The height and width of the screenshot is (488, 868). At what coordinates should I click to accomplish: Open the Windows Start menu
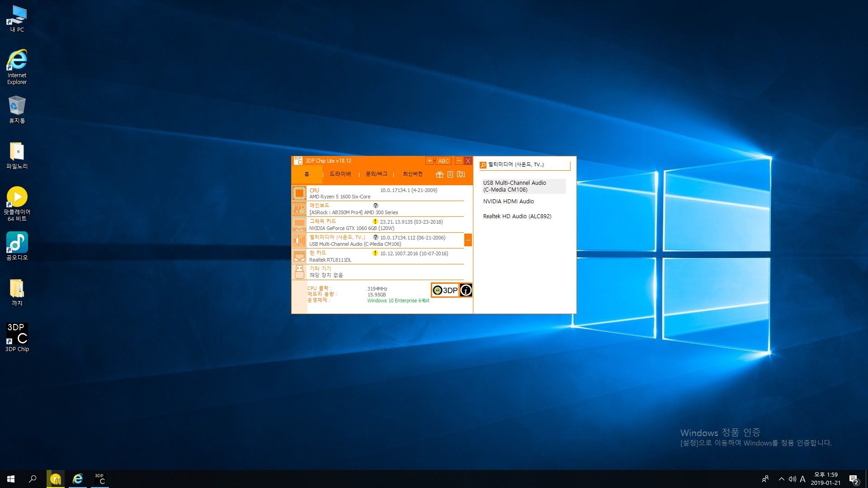click(x=11, y=479)
